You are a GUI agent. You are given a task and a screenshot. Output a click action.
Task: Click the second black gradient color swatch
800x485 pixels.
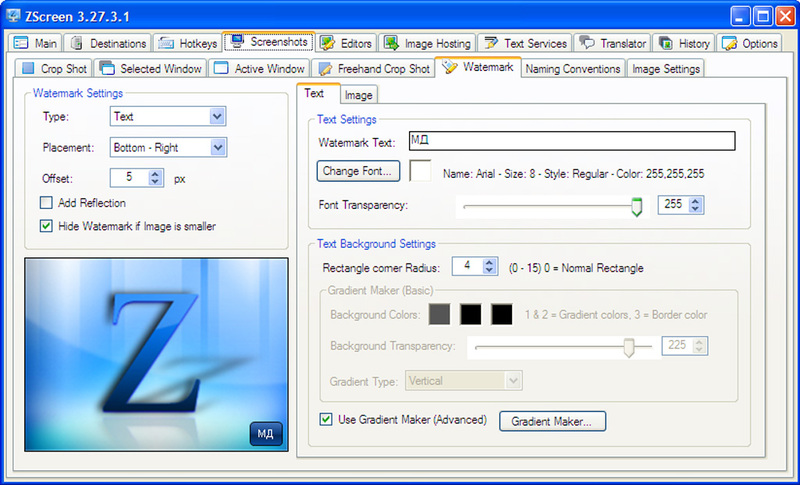470,315
